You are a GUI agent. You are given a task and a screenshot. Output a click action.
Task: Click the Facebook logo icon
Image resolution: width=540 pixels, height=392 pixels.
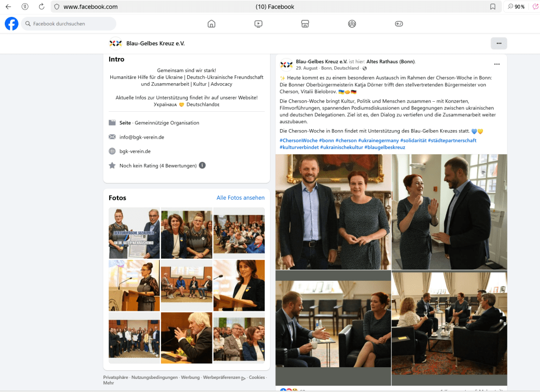tap(12, 24)
